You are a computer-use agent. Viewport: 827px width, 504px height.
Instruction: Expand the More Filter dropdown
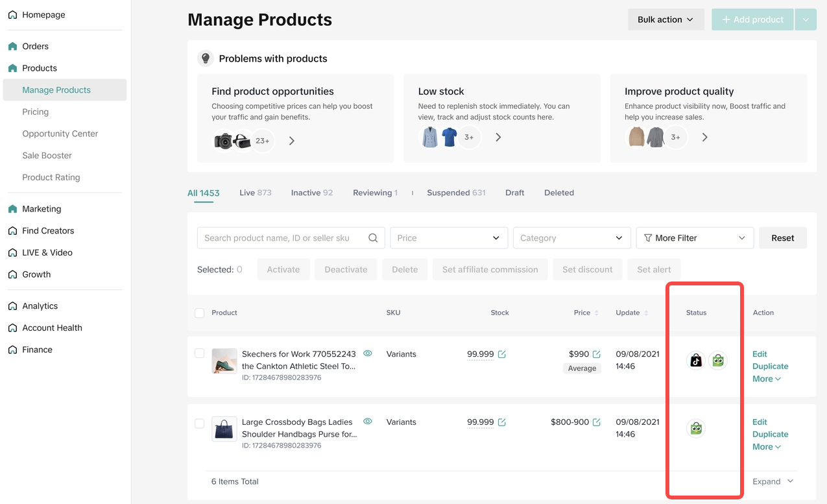[x=695, y=238]
